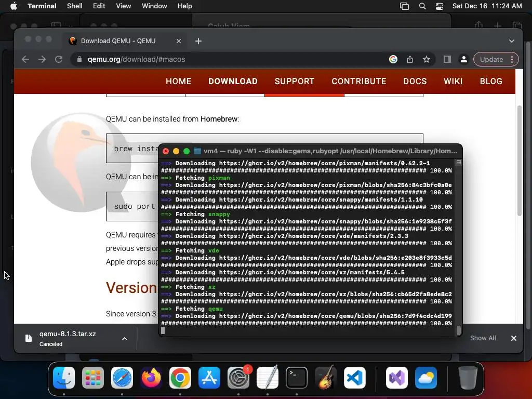Open the Edit menu
This screenshot has height=399, width=532.
click(99, 6)
